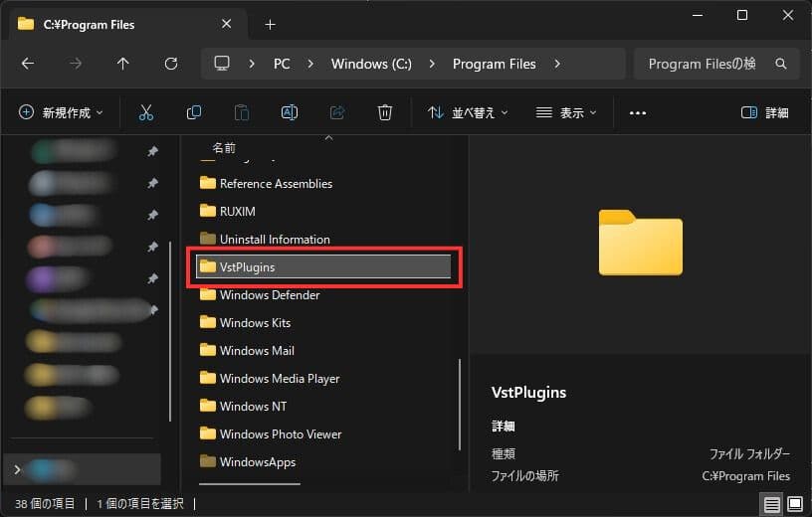Open the more options ellipsis menu
812x517 pixels.
pos(638,112)
